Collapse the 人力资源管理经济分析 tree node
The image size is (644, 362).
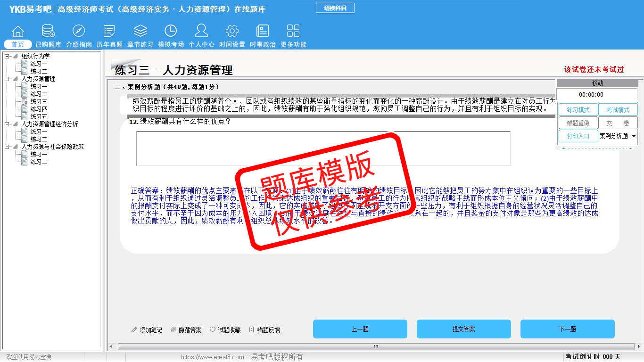point(7,124)
